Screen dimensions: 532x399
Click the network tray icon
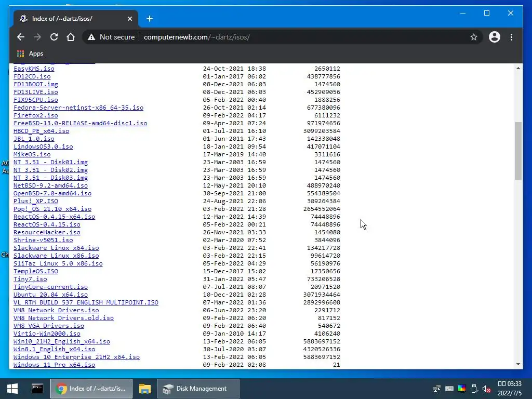[437, 389]
